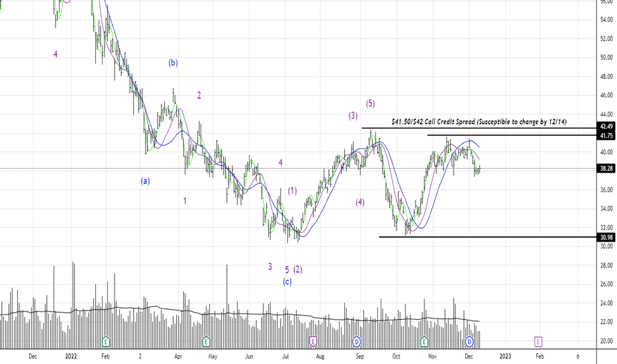The image size is (617, 364).
Task: Select the purple wave label 2 below (b)
Action: pos(199,95)
